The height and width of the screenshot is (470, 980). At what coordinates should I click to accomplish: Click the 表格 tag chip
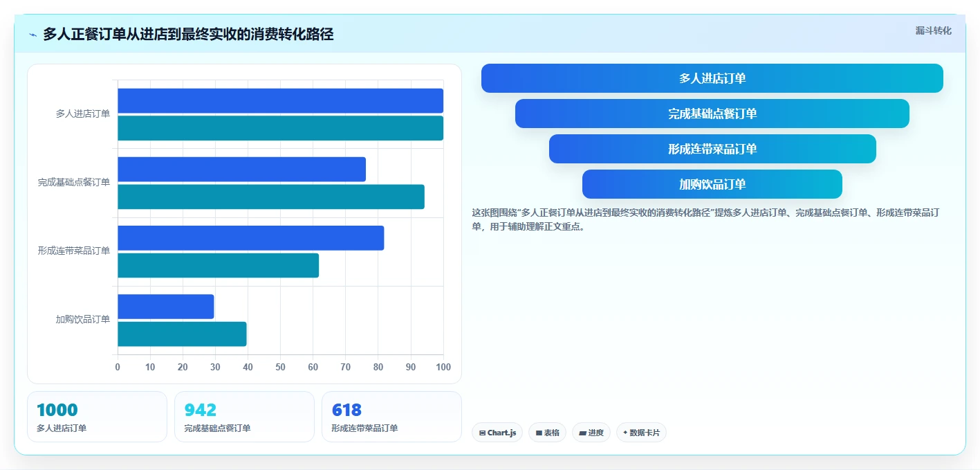point(547,433)
